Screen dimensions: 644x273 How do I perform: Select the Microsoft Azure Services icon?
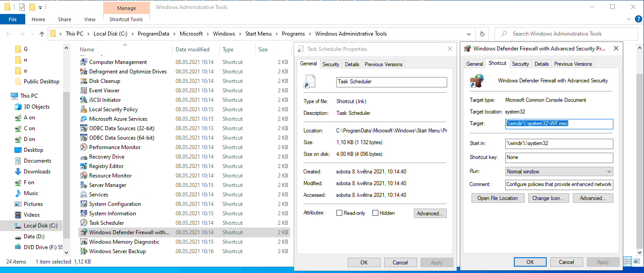[83, 119]
